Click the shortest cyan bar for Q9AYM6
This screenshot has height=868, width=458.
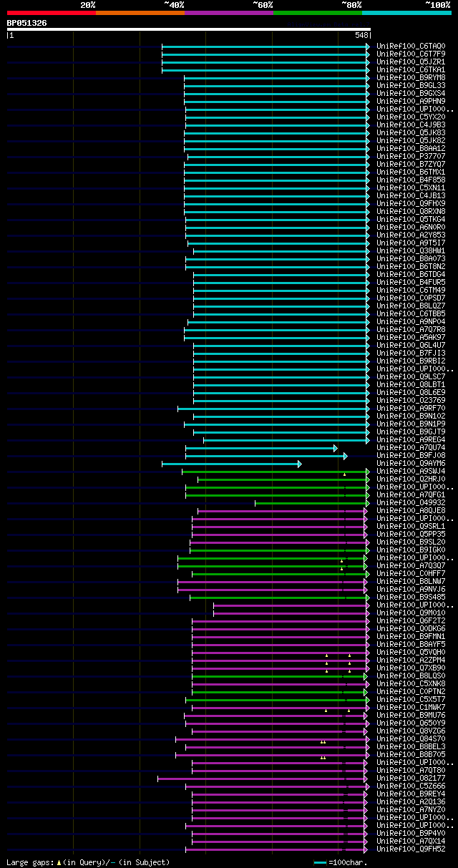232,464
